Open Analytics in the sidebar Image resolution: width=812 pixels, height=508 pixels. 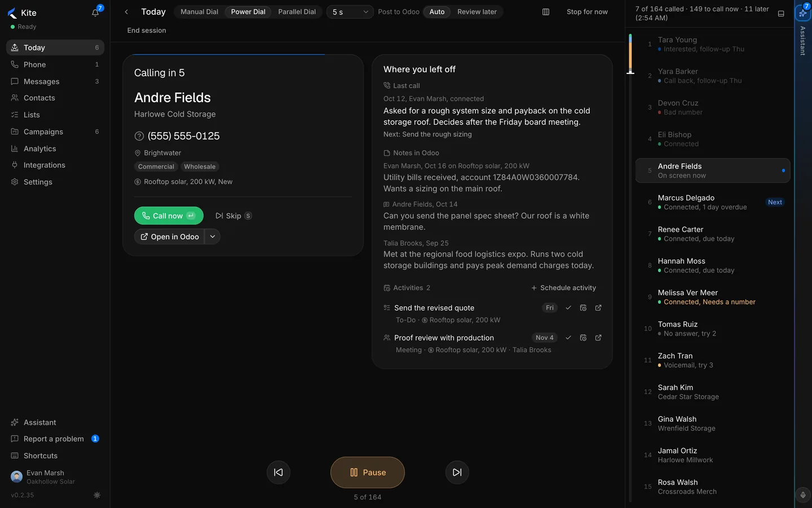coord(55,148)
